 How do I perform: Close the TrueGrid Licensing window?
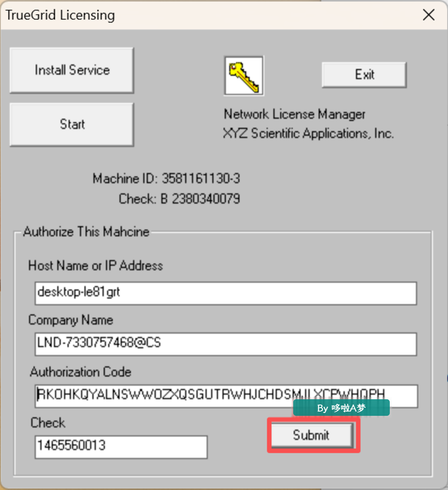coord(429,15)
